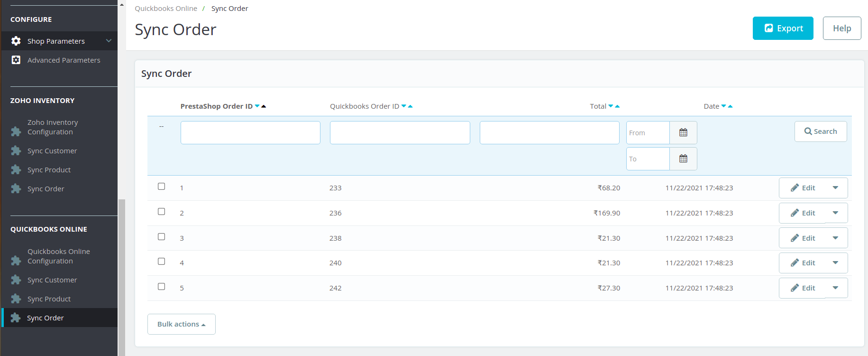
Task: Open Quickbooks Online Configuration page
Action: pos(59,256)
